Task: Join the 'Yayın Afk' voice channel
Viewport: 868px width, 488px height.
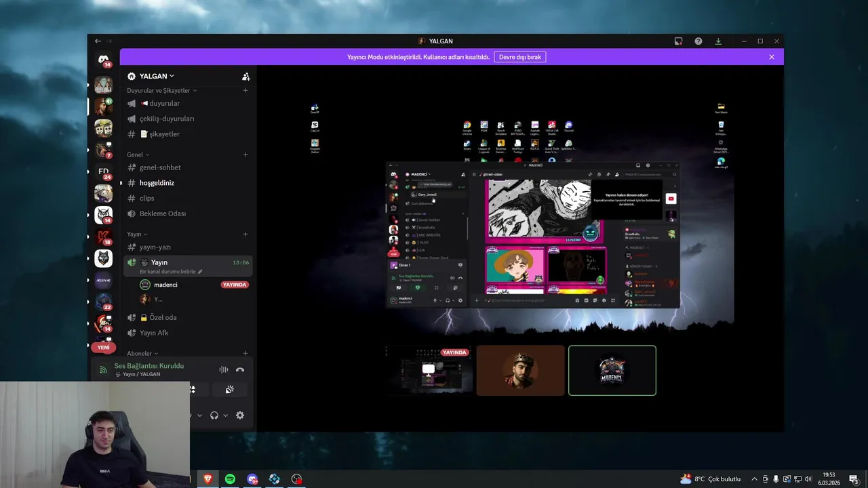Action: click(x=188, y=333)
